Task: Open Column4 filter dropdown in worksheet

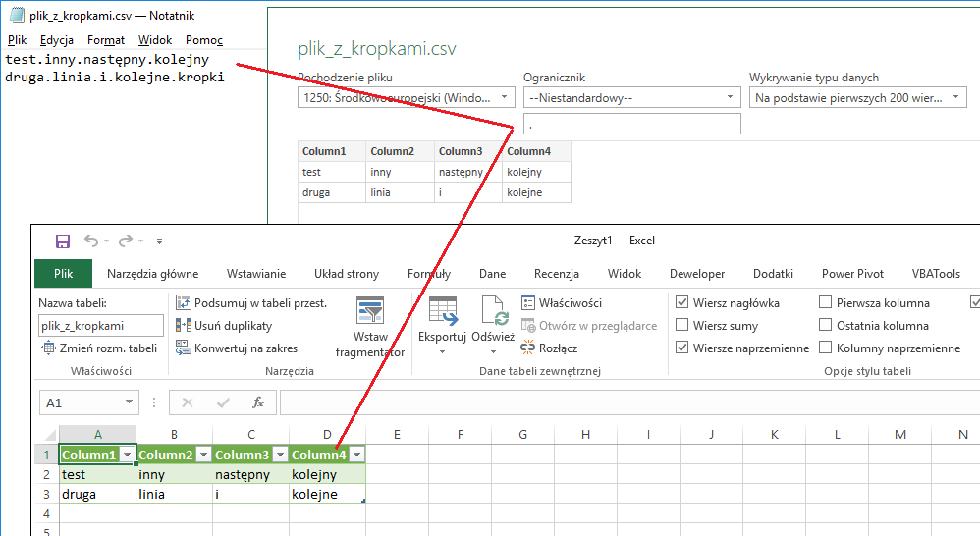Action: pyautogui.click(x=356, y=455)
